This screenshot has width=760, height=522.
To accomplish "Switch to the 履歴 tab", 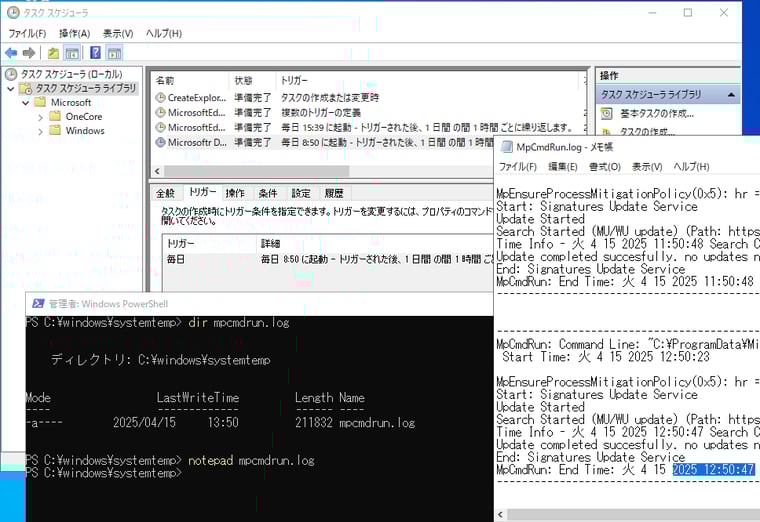I will coord(334,193).
